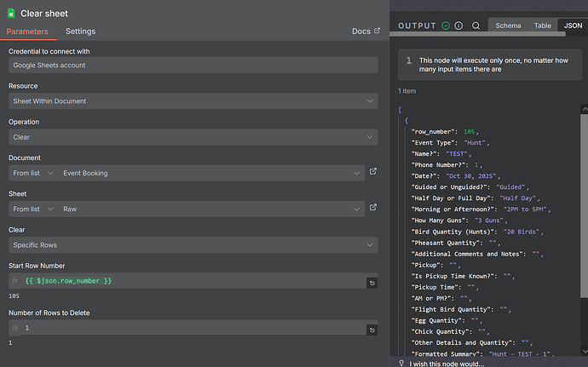Open expression editor for Start Row Number
The height and width of the screenshot is (367, 588).
[x=372, y=282]
